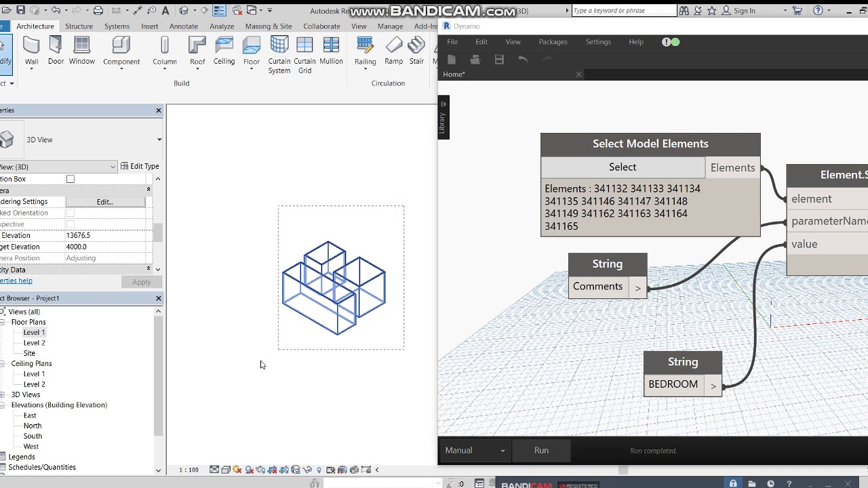Viewport: 868px width, 488px height.
Task: Switch to the Annotate ribbon tab
Action: coord(183,26)
